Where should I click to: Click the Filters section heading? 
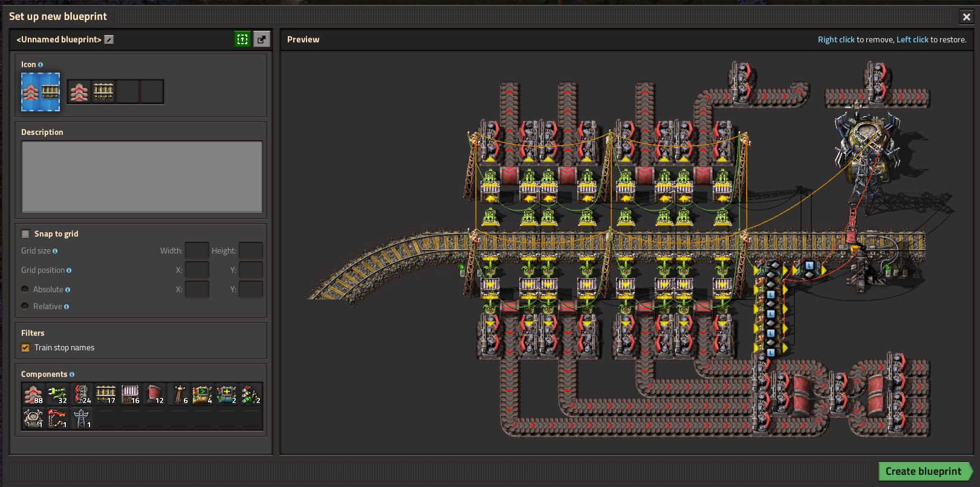(33, 333)
